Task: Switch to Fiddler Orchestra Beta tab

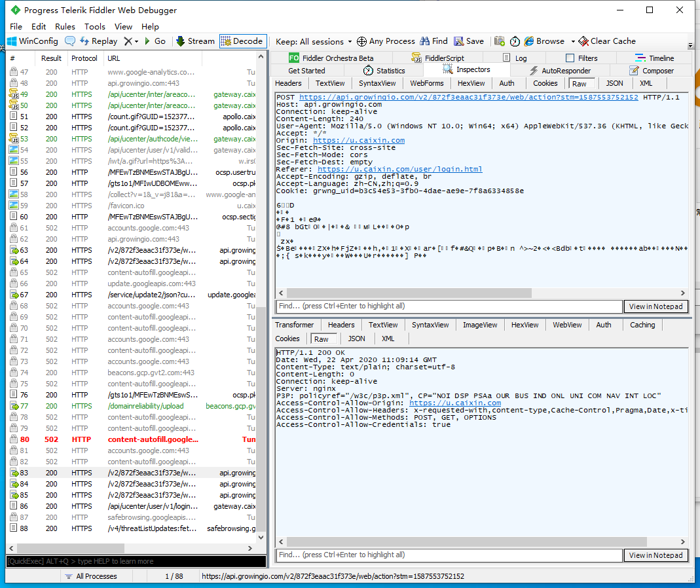Action: click(331, 58)
